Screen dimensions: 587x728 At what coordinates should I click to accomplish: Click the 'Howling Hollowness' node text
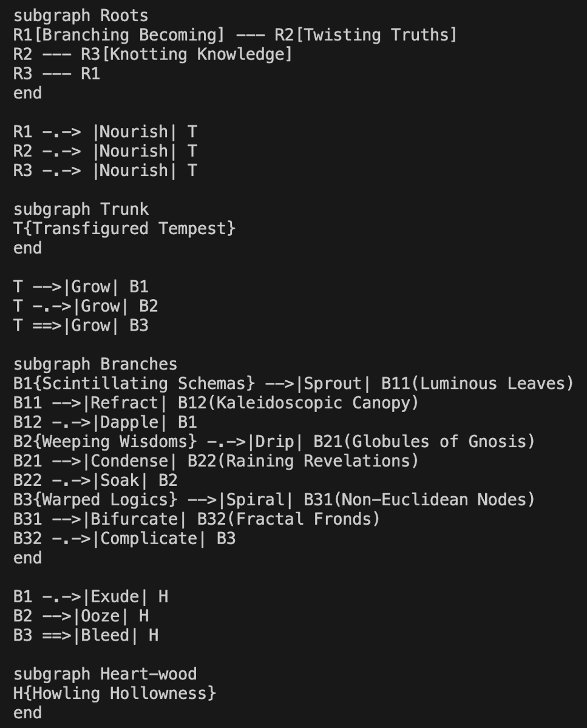[115, 693]
